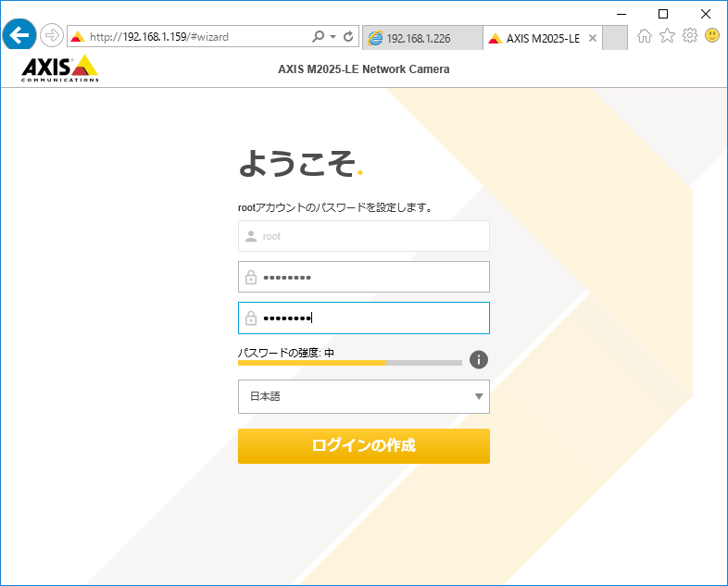Open the 日本語 language dropdown
Screen dimensions: 728x586
point(363,396)
